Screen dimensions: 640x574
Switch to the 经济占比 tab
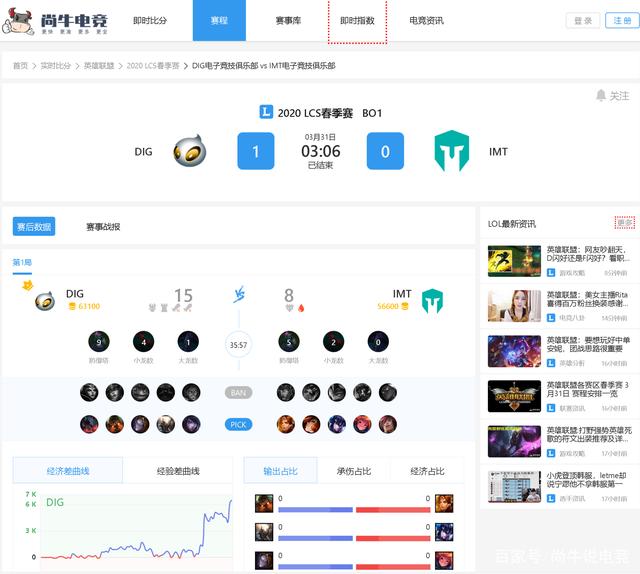[x=427, y=471]
